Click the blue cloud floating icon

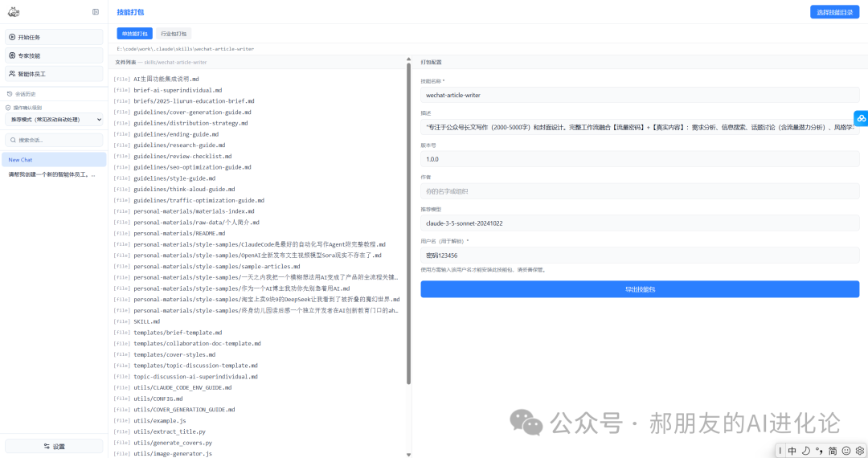tap(861, 118)
